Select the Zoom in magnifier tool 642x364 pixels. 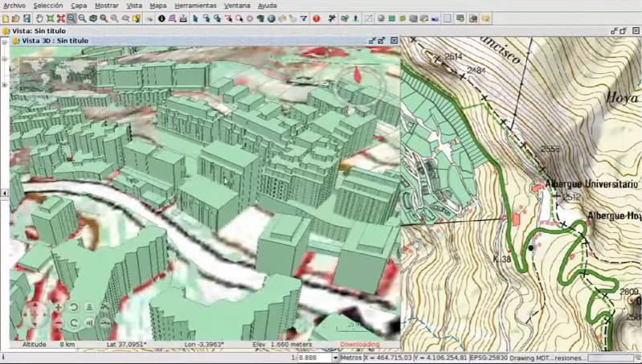click(x=72, y=18)
